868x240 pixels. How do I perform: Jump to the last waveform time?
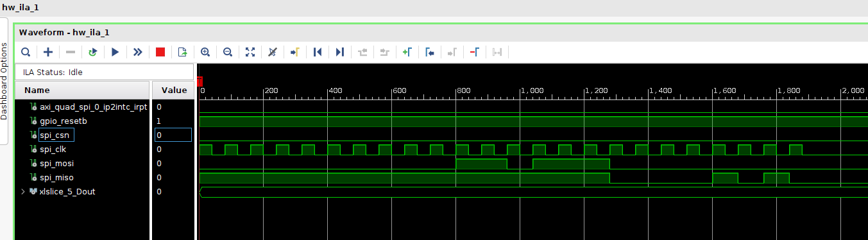coord(340,52)
